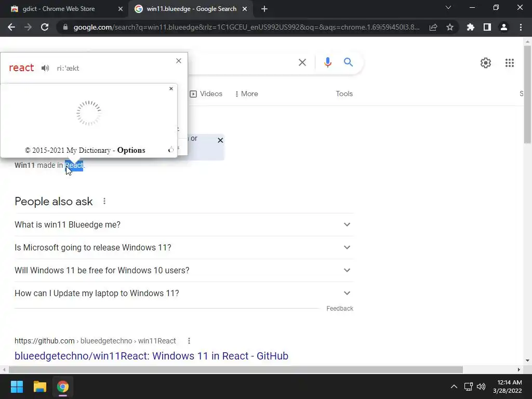Open Chrome extensions puzzle menu
The image size is (532, 399).
point(471,27)
